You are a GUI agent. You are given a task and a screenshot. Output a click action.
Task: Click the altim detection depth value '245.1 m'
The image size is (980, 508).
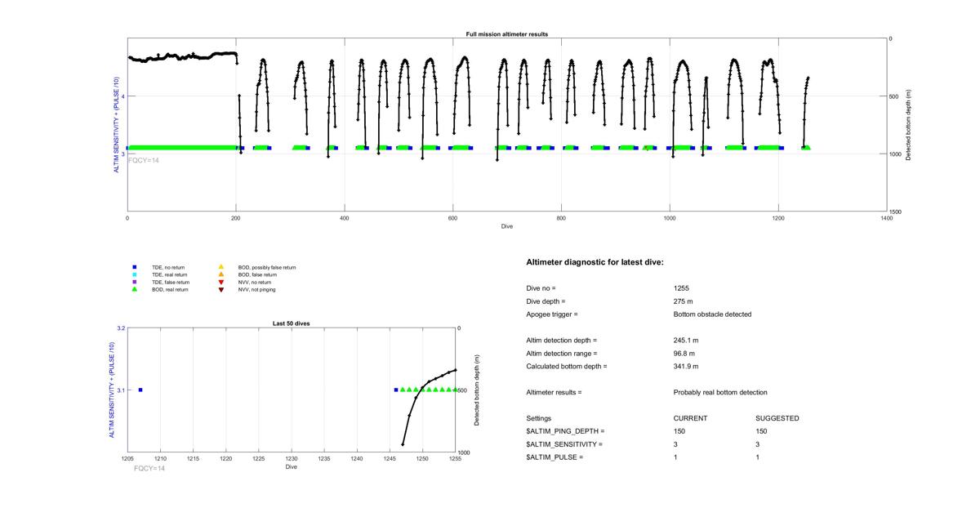(686, 341)
